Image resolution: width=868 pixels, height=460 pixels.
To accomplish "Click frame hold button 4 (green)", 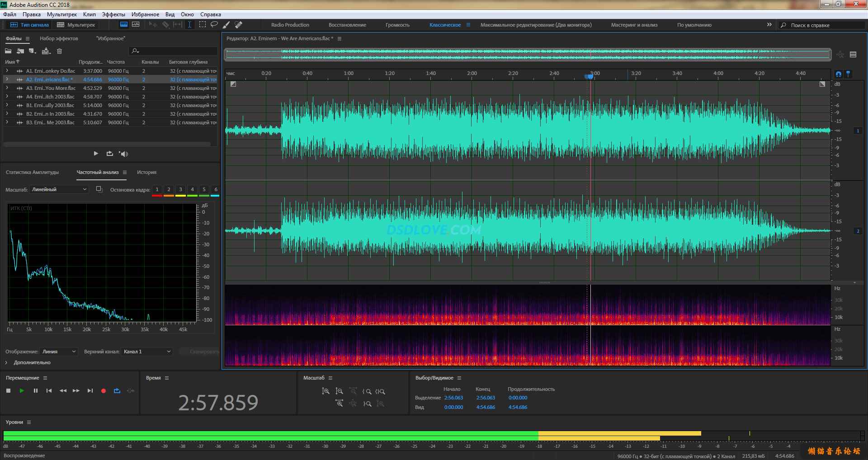I will coord(192,190).
